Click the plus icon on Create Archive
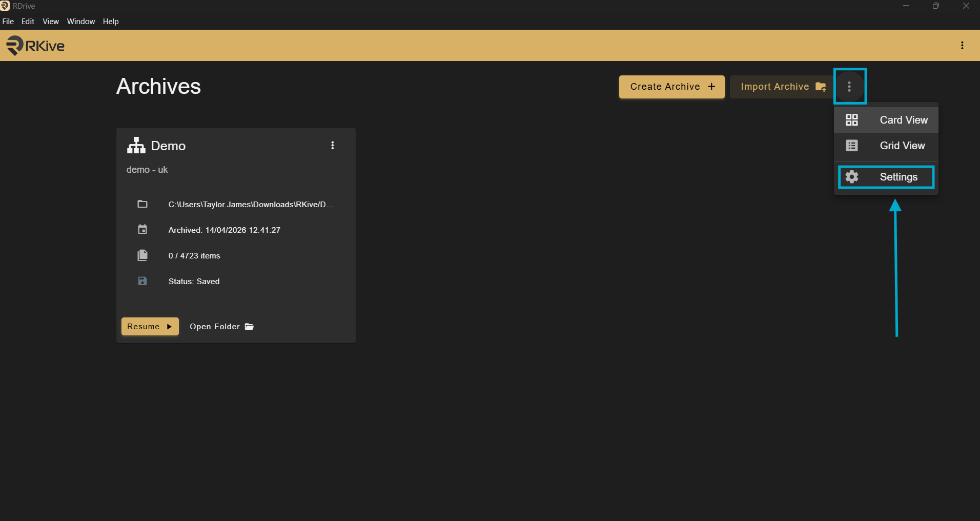The height and width of the screenshot is (521, 980). (711, 87)
